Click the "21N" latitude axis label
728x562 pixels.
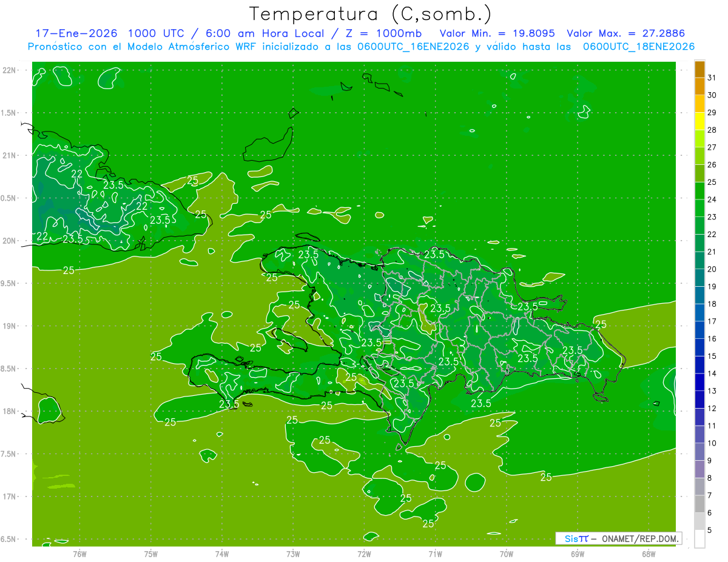[x=10, y=156]
